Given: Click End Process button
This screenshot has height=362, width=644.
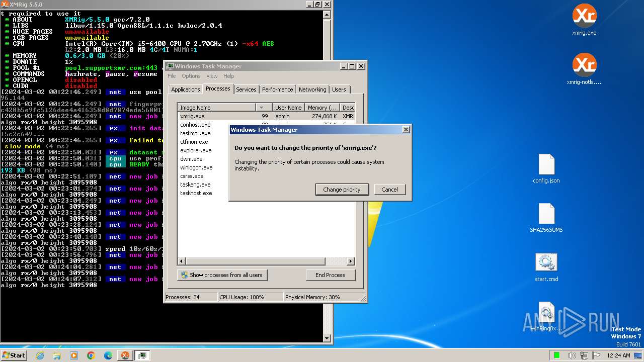Looking at the screenshot, I should [x=331, y=275].
